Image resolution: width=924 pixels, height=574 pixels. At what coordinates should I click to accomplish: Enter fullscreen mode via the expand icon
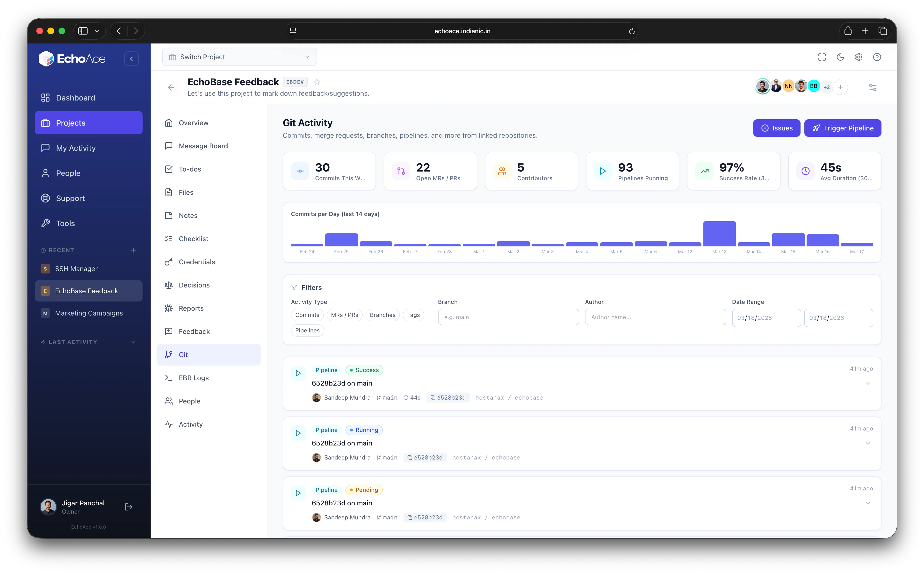pyautogui.click(x=822, y=57)
